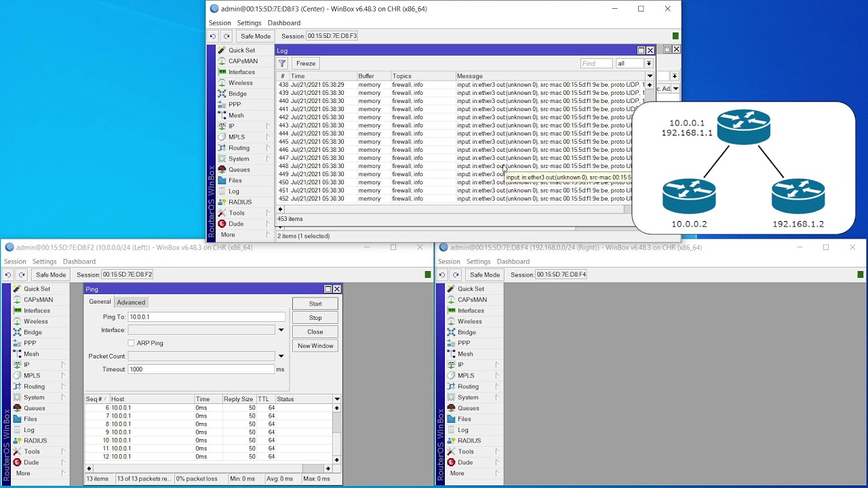
Task: Open RADIUS in Center window sidebar
Action: point(240,202)
